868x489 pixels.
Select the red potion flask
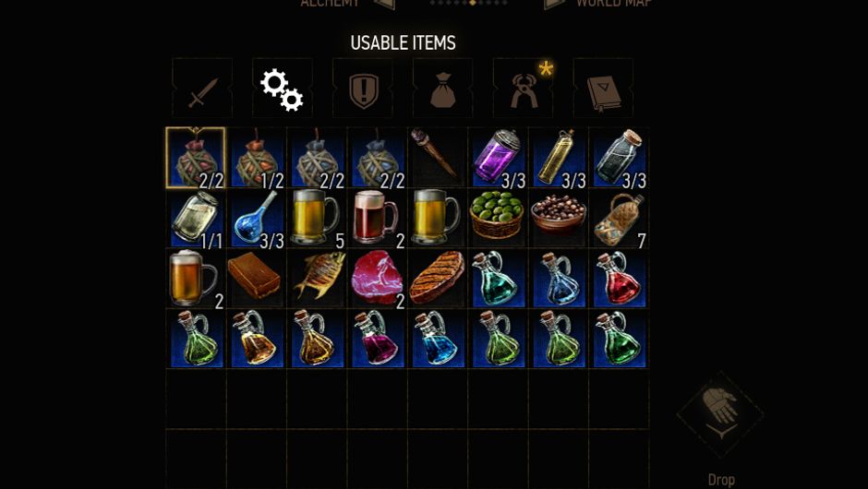619,279
